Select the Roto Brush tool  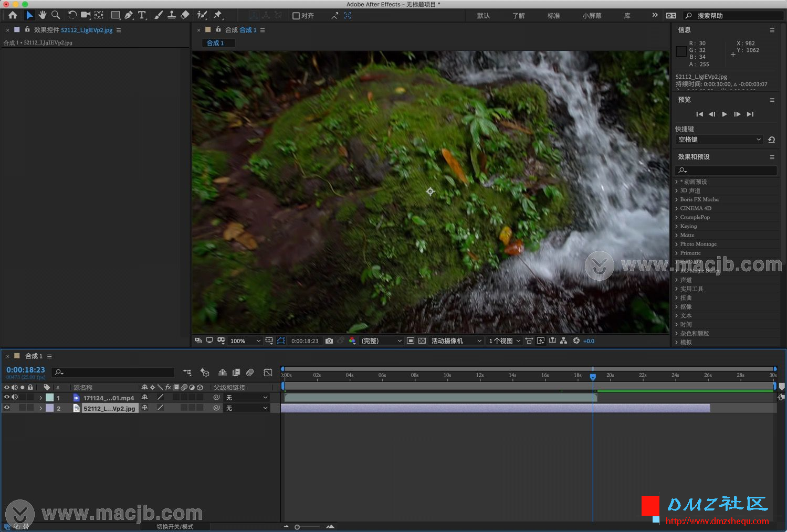(x=202, y=15)
